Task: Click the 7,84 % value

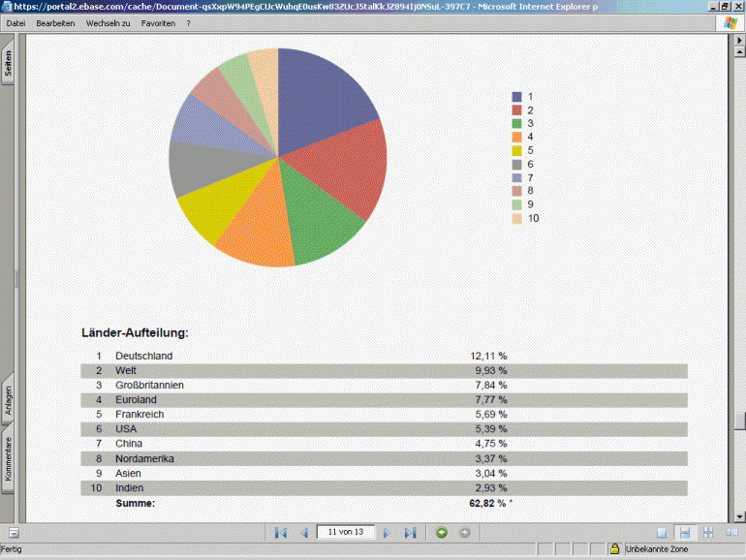Action: pos(491,385)
